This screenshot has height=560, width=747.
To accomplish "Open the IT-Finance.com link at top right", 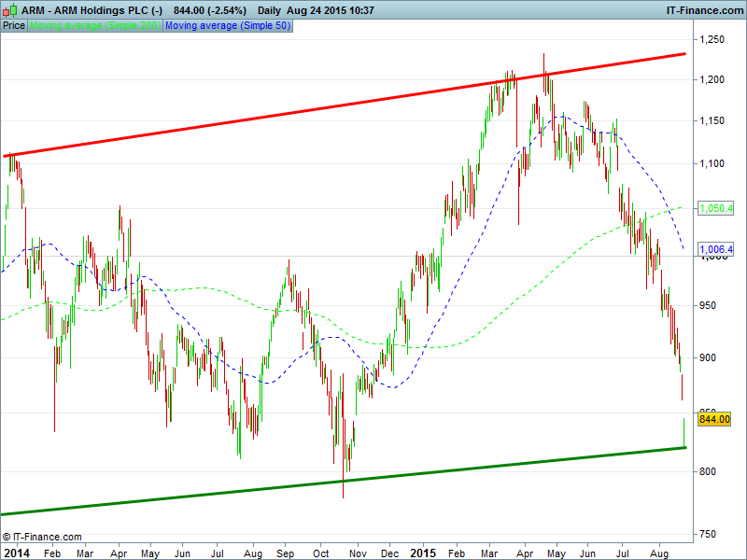I will pos(702,10).
